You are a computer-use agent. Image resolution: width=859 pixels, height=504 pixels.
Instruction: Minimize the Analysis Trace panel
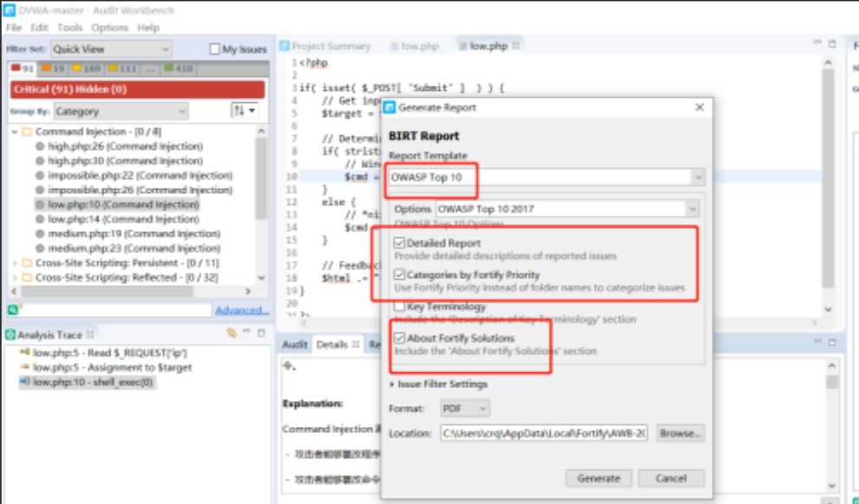(246, 333)
